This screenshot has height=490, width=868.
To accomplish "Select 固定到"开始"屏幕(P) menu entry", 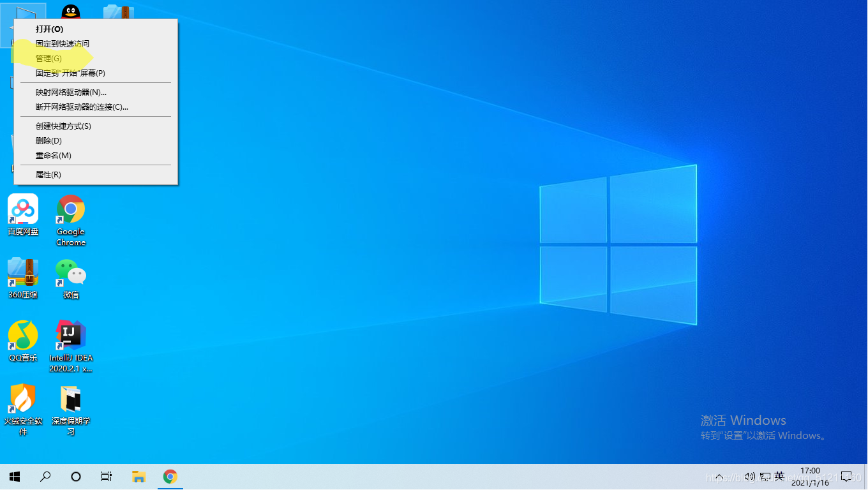I will (96, 73).
